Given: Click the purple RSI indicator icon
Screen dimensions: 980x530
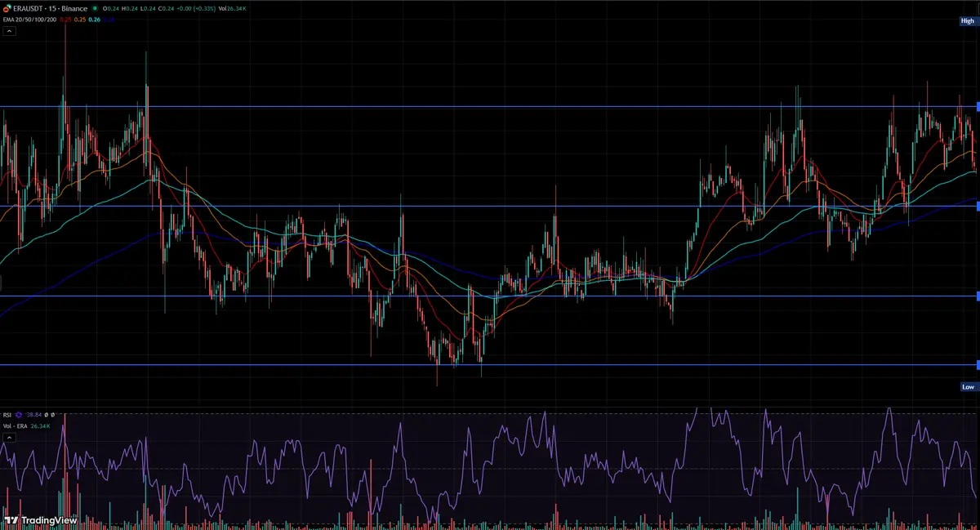Looking at the screenshot, I should click(19, 415).
